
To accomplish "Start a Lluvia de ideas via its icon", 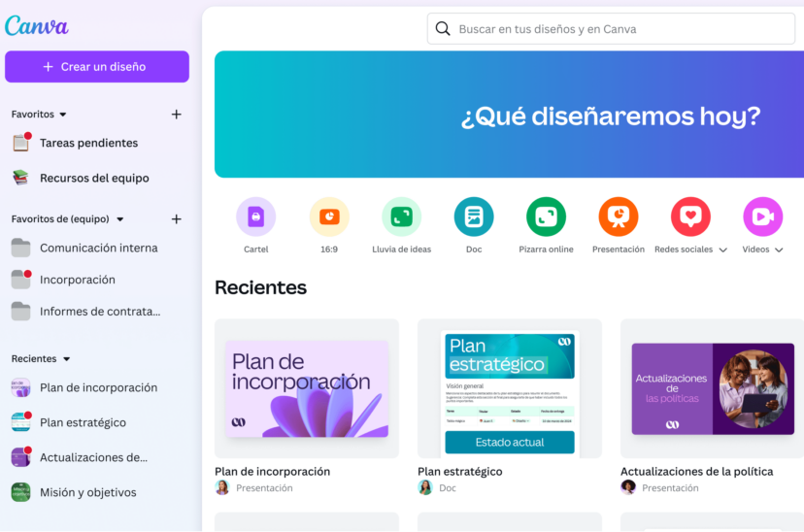I will (401, 216).
